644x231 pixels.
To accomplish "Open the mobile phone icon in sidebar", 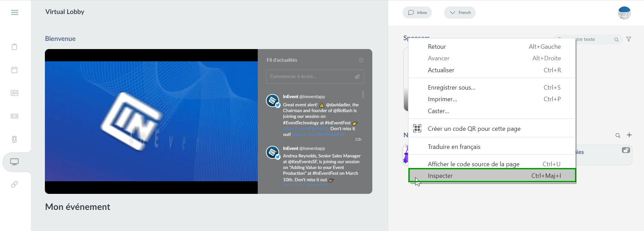I will tap(15, 139).
